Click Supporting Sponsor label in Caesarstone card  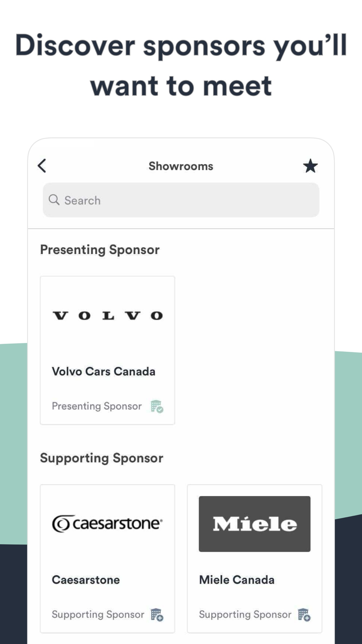coord(98,614)
